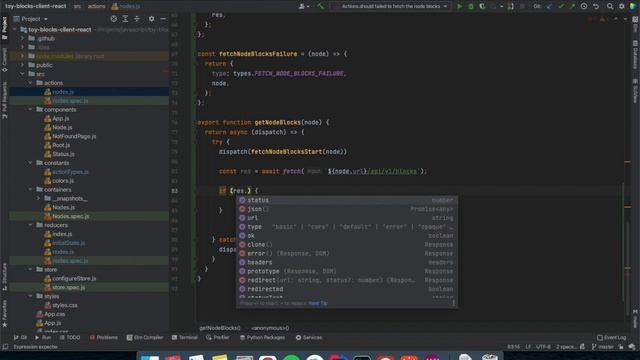Expand the _snapshots_ folder

click(39, 198)
